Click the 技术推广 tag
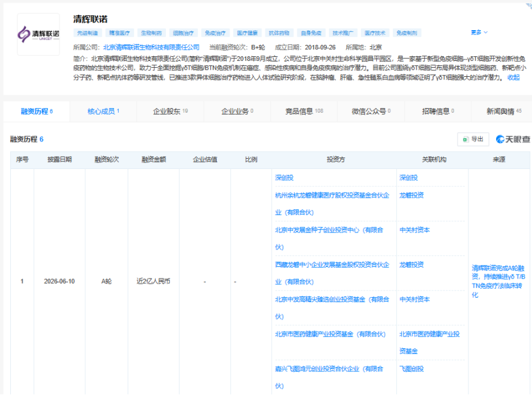This screenshot has height=395, width=532. tap(343, 33)
